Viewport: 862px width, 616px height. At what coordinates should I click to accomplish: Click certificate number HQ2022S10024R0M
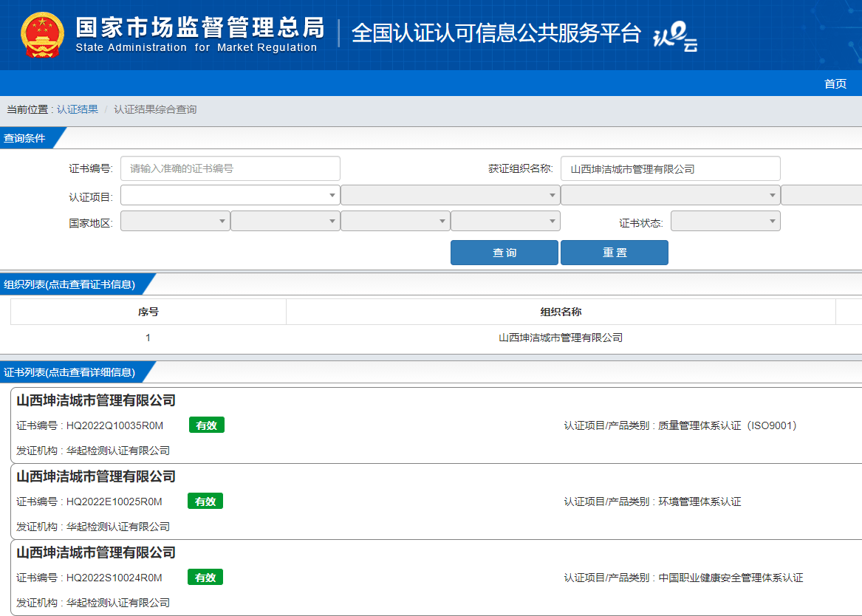click(114, 578)
